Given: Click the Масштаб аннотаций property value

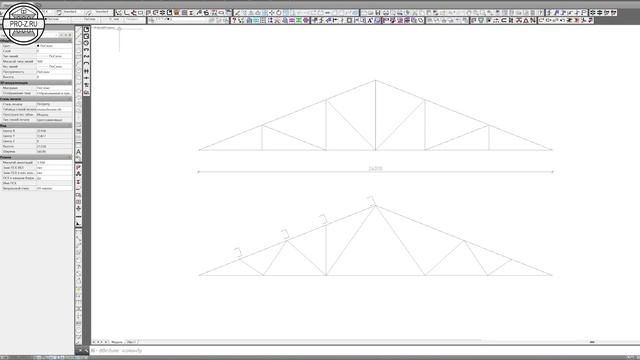Looking at the screenshot, I should pos(54,162).
